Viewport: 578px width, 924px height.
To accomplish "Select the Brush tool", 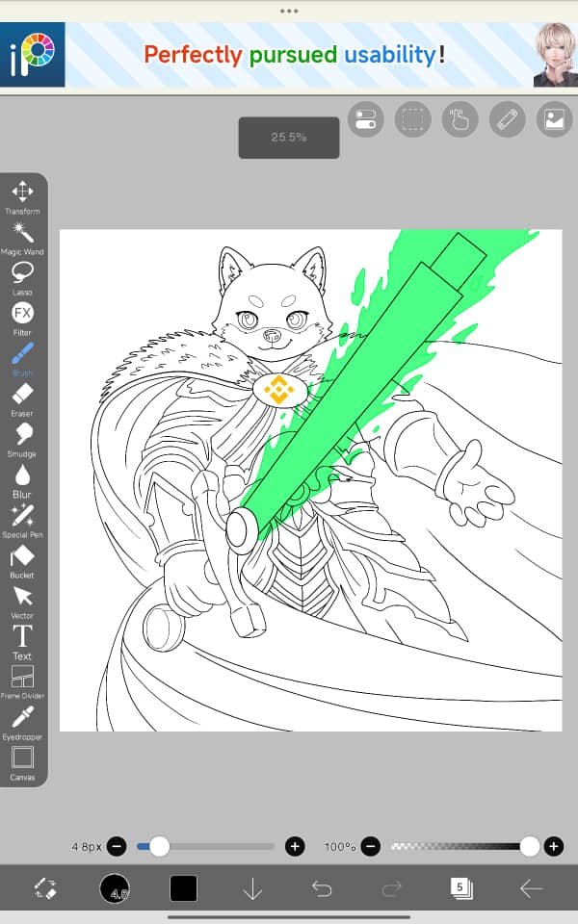I will coord(22,359).
